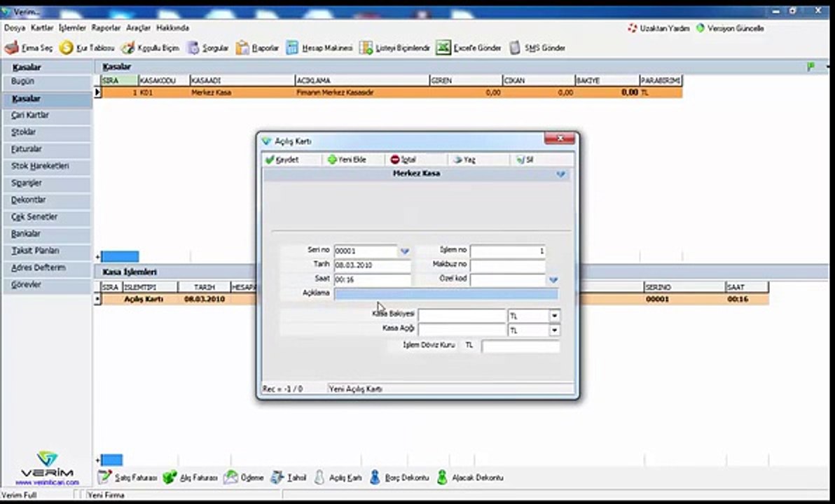Open the Raporlar menu in menu bar
The width and height of the screenshot is (835, 504).
pyautogui.click(x=106, y=28)
